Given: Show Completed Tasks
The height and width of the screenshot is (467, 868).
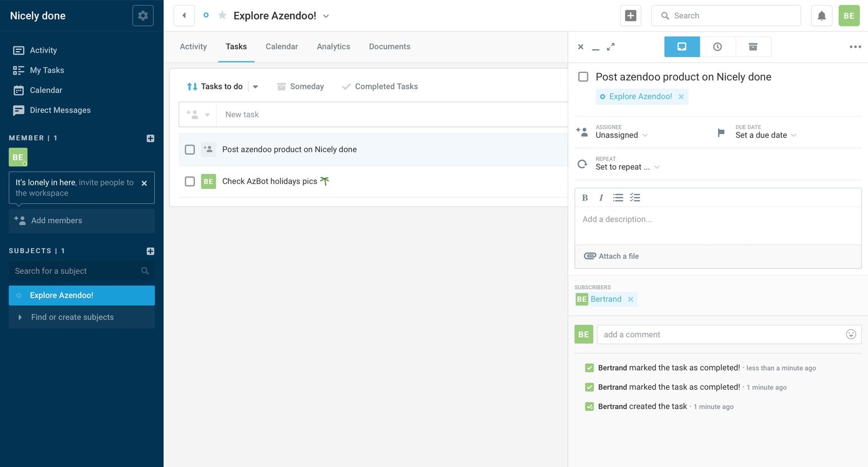Looking at the screenshot, I should (x=379, y=87).
